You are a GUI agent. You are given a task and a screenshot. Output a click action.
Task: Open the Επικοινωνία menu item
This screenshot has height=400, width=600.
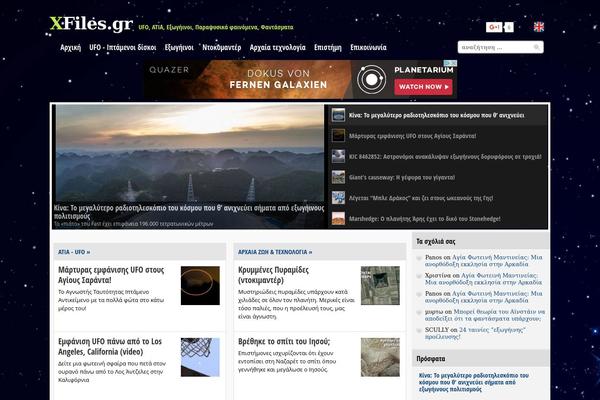pyautogui.click(x=368, y=47)
